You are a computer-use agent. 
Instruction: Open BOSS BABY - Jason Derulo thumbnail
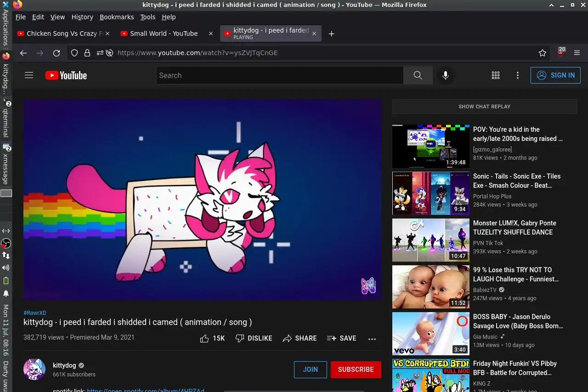(x=431, y=334)
